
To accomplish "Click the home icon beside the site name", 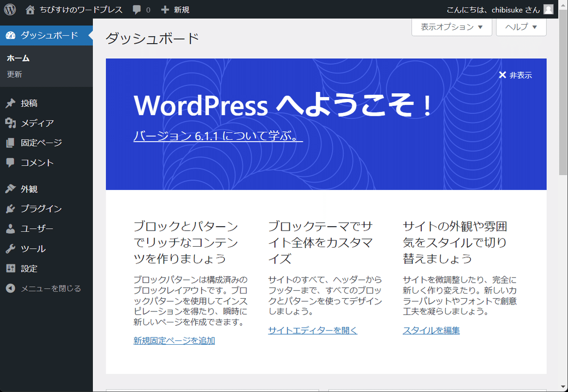I will [30, 9].
